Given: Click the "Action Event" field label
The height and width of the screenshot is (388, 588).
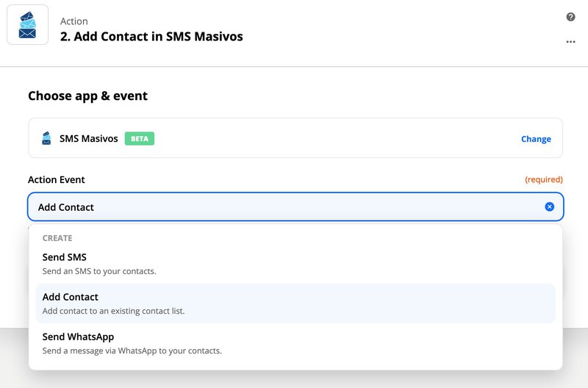Looking at the screenshot, I should (x=57, y=179).
